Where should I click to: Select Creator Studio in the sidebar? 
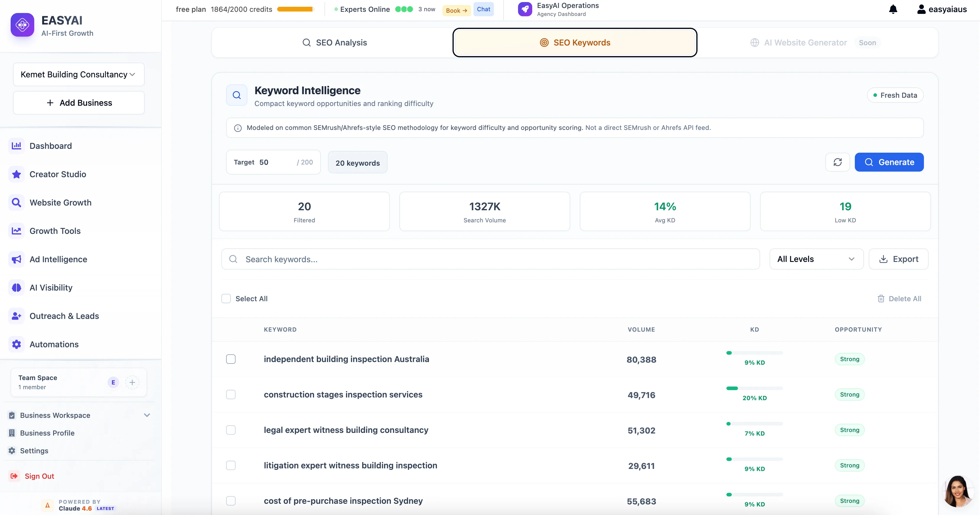[58, 174]
